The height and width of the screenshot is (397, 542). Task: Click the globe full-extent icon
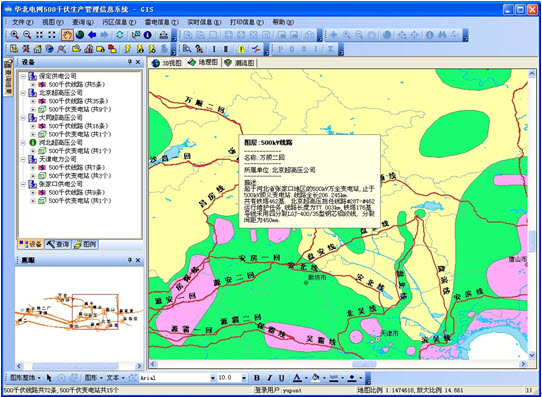80,35
